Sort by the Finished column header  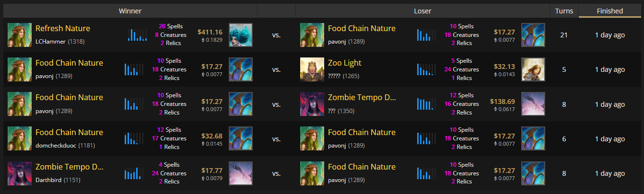610,11
